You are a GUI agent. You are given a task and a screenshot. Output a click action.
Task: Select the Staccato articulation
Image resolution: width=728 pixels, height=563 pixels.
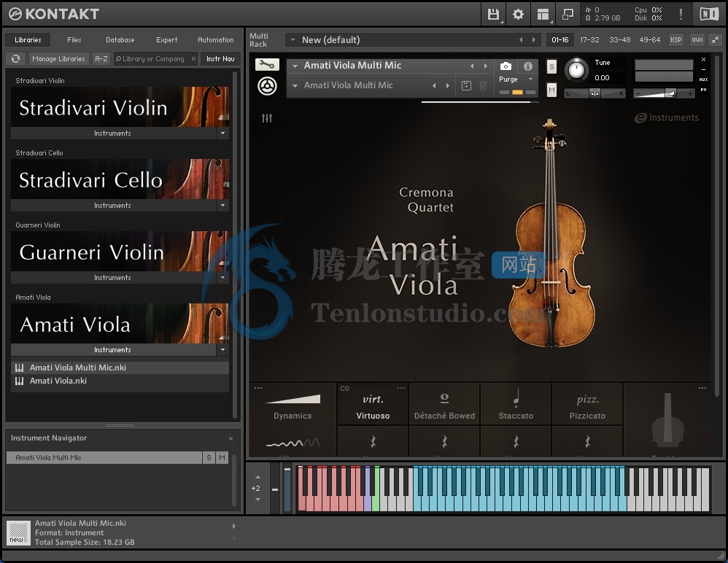(x=516, y=404)
